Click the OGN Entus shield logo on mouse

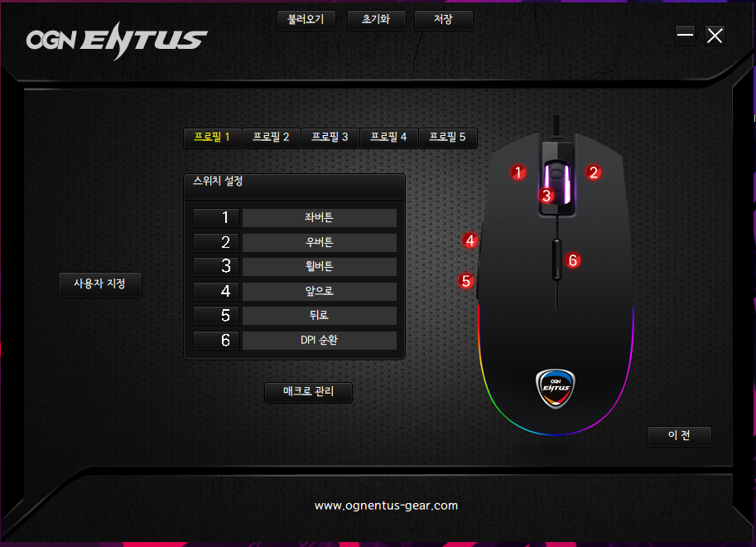(556, 388)
